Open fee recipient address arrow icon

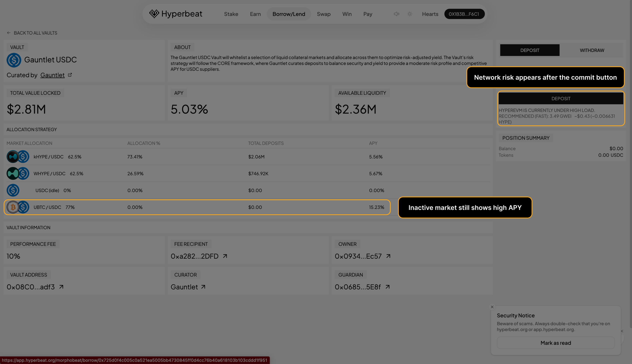pos(225,256)
